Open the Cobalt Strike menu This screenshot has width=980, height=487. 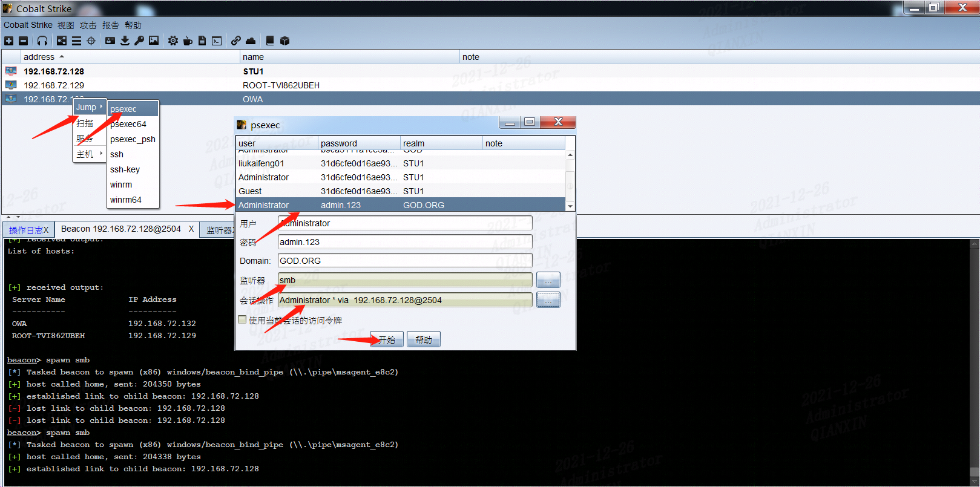click(28, 25)
